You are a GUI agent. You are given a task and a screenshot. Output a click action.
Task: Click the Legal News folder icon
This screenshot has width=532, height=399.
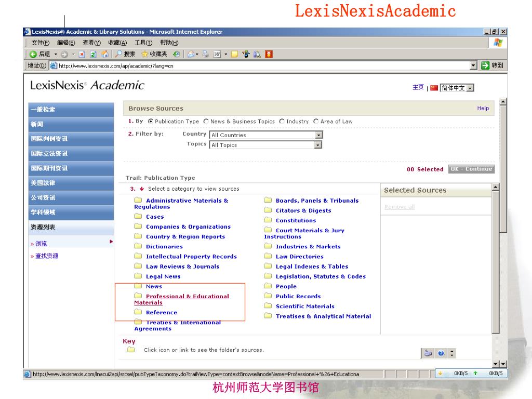138,276
